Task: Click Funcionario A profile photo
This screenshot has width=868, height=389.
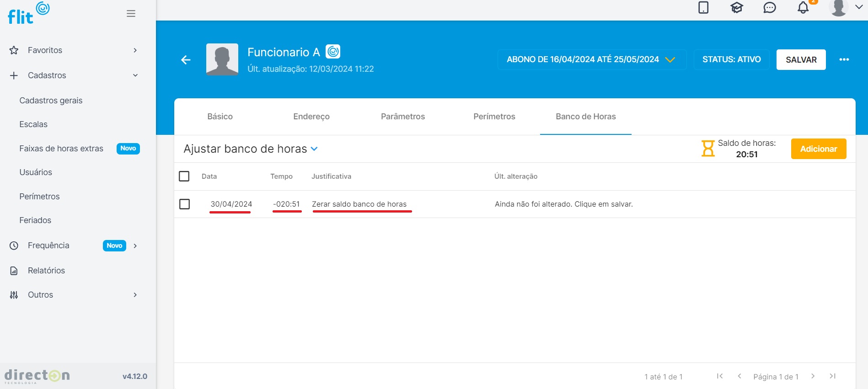Action: point(222,59)
